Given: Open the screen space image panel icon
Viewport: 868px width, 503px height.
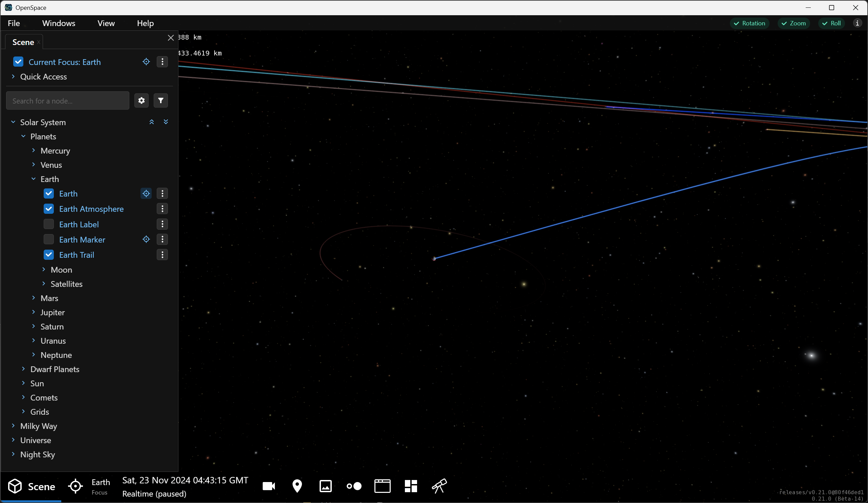Looking at the screenshot, I should pyautogui.click(x=326, y=486).
